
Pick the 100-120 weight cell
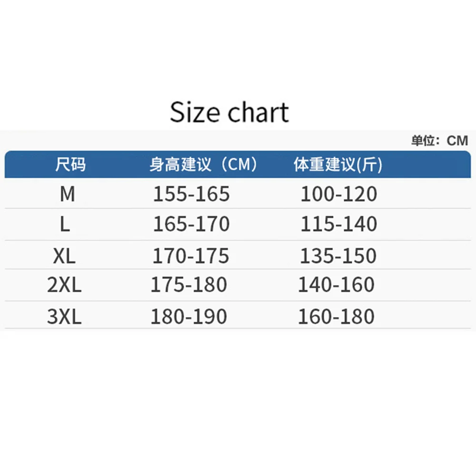click(x=338, y=194)
